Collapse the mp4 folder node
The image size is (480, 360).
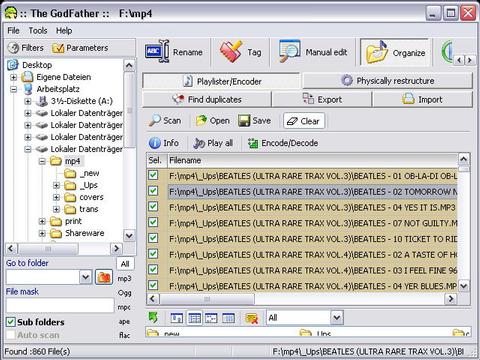(42, 161)
